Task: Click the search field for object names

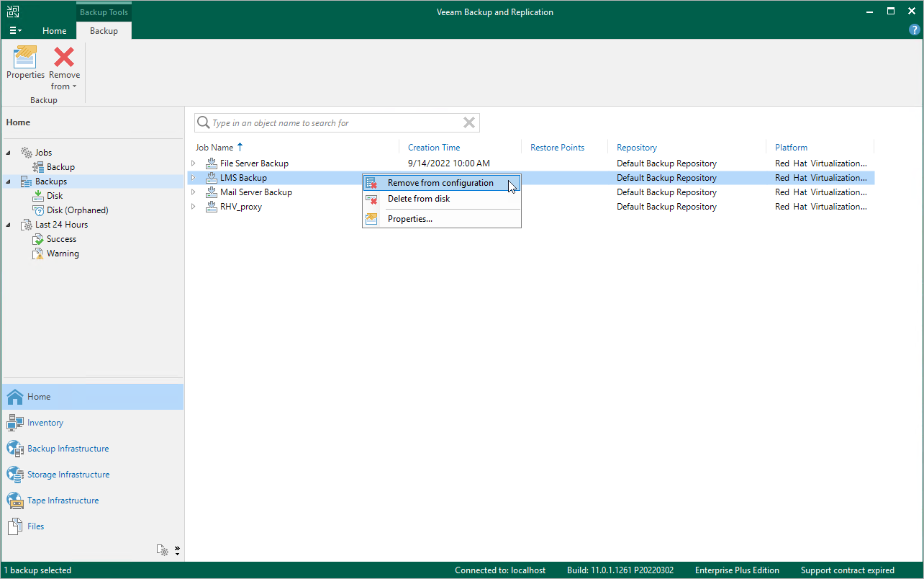Action: [x=337, y=123]
